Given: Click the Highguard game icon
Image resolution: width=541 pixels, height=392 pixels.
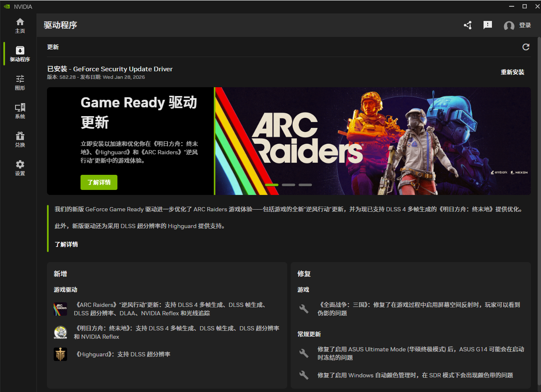Looking at the screenshot, I should (x=60, y=354).
